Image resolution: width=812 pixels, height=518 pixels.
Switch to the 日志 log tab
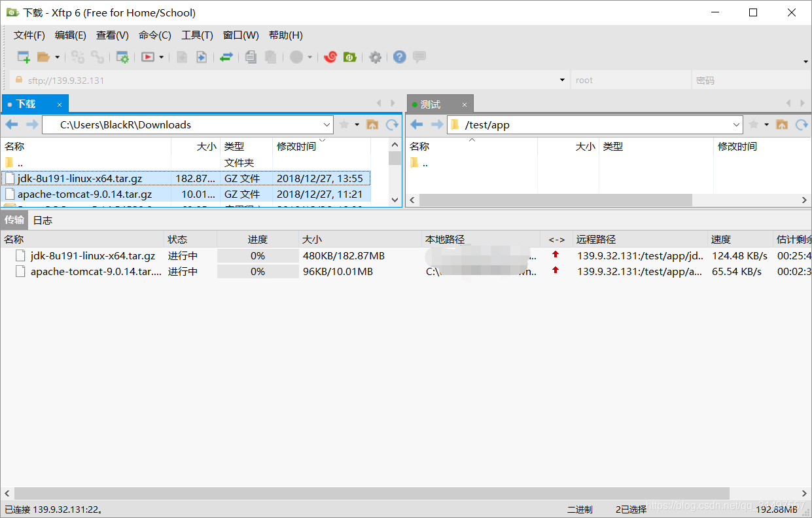tap(43, 220)
